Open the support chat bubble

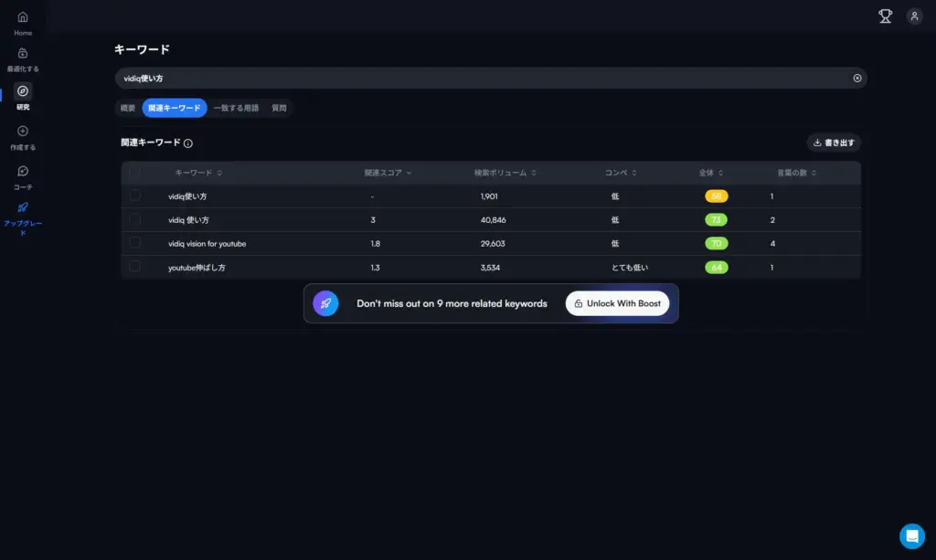pos(912,536)
